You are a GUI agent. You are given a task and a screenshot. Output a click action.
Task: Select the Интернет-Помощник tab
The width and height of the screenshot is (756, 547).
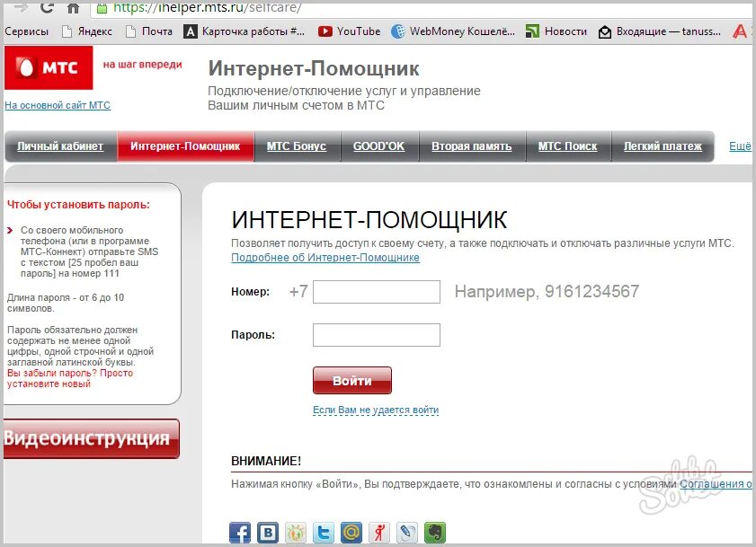(x=185, y=146)
